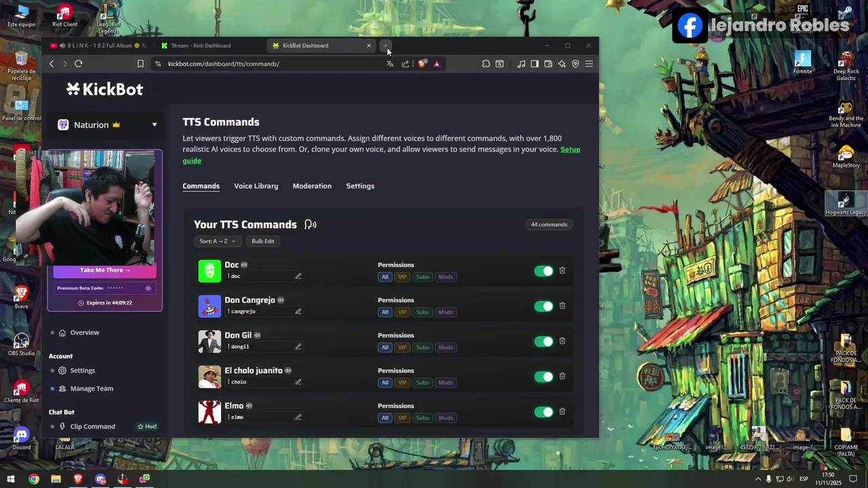Reveal the Premium Beta Code eye icon

click(148, 288)
